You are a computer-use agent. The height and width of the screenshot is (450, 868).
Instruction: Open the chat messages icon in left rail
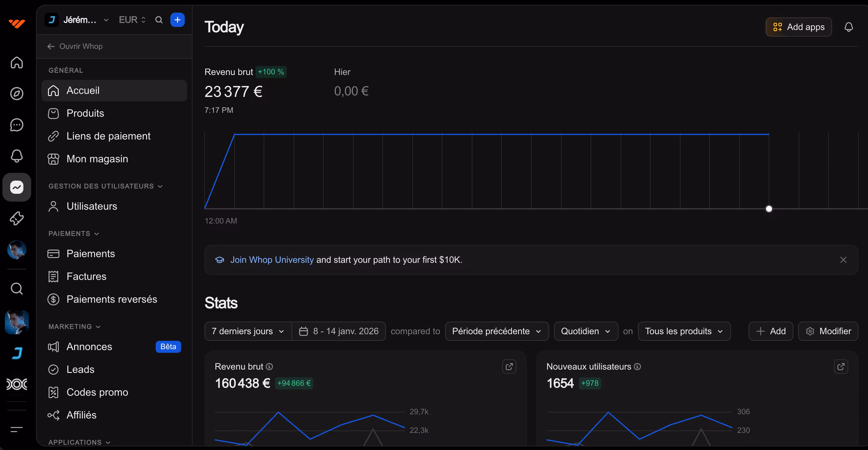16,125
